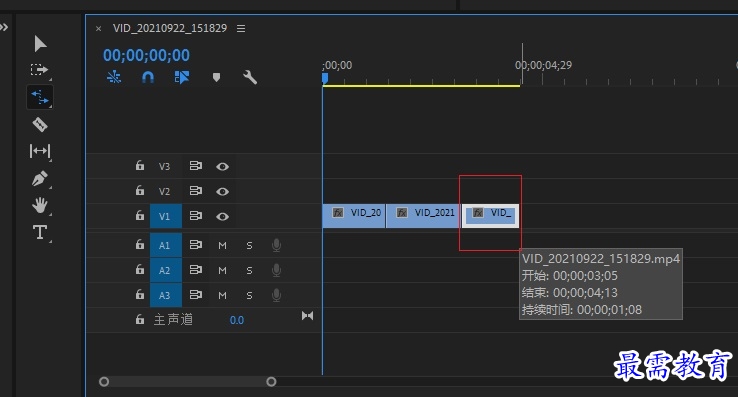Screen dimensions: 738x397
Task: Solo the A3 audio track
Action: (249, 295)
